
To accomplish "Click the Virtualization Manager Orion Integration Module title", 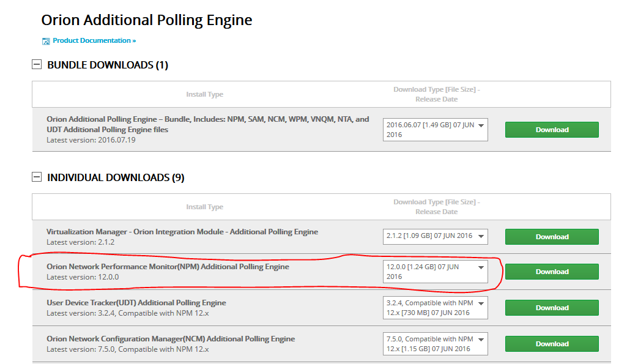I will click(182, 232).
